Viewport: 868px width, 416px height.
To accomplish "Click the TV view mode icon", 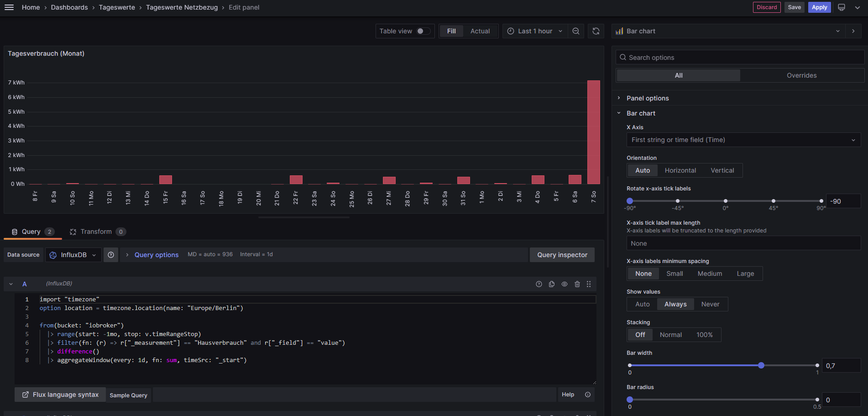I will pyautogui.click(x=842, y=7).
